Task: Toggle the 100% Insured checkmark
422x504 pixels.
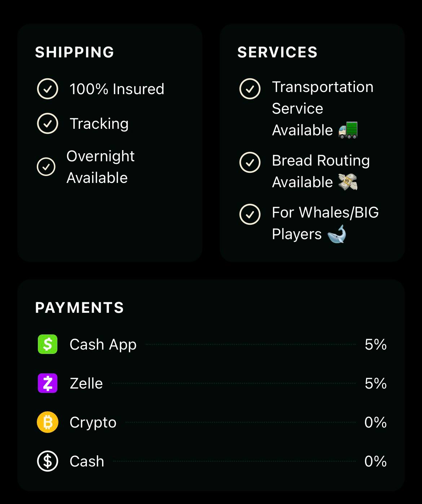Action: (x=48, y=89)
